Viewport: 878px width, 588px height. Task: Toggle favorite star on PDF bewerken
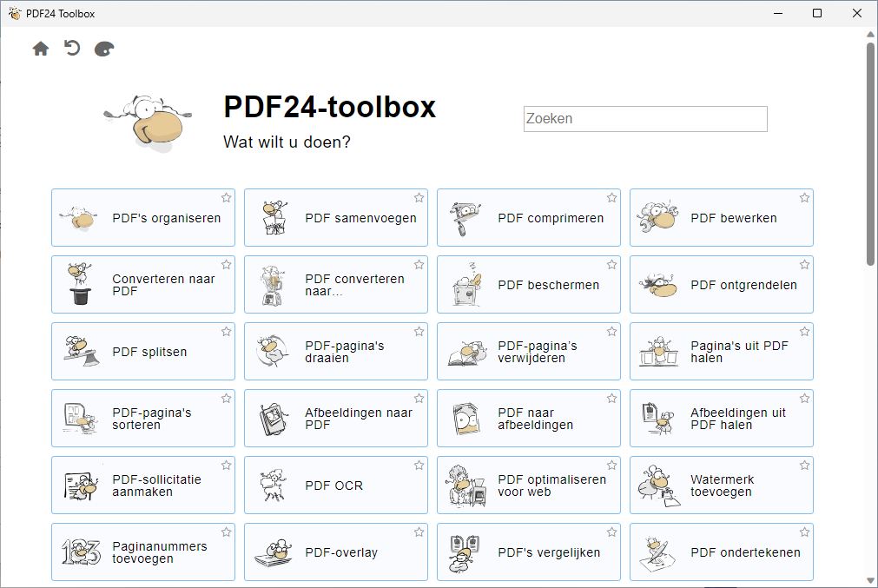(x=805, y=198)
